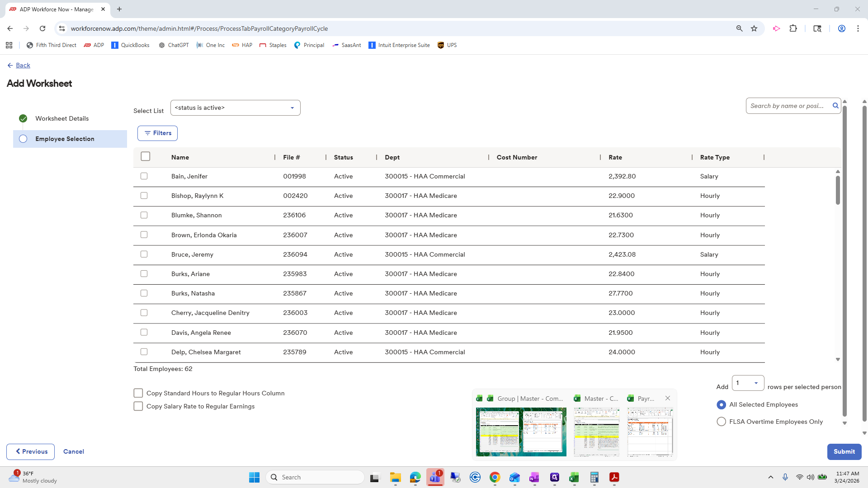Click the Submit button

(x=844, y=451)
